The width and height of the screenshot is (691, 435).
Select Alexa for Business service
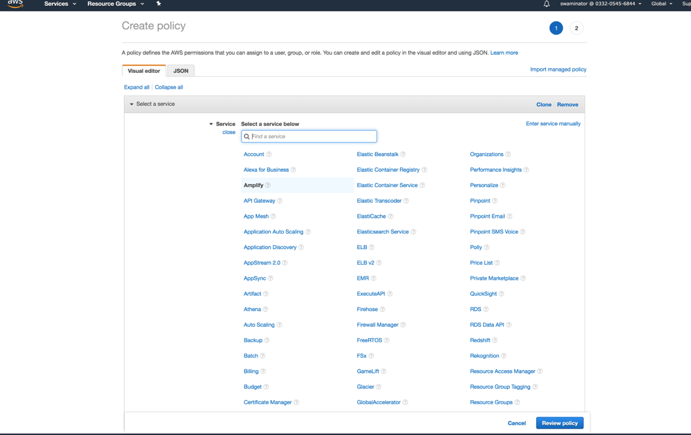[266, 170]
